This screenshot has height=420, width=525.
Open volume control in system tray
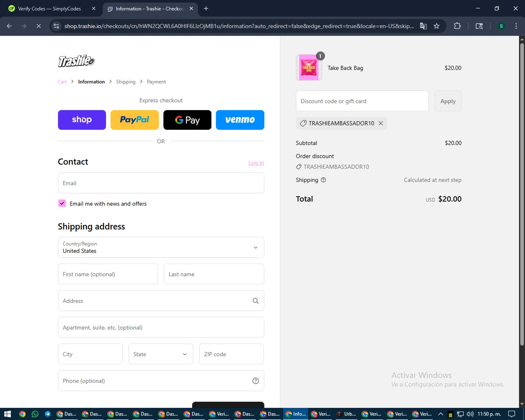(470, 414)
